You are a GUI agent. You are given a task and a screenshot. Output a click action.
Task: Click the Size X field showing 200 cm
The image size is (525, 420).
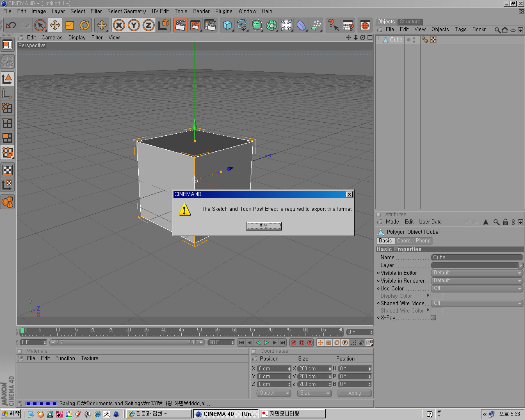pos(315,369)
